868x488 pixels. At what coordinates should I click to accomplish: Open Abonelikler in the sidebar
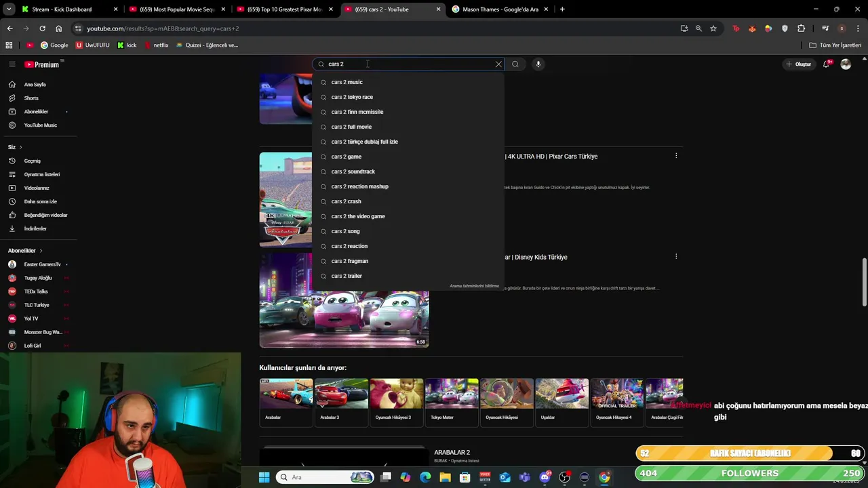click(37, 112)
